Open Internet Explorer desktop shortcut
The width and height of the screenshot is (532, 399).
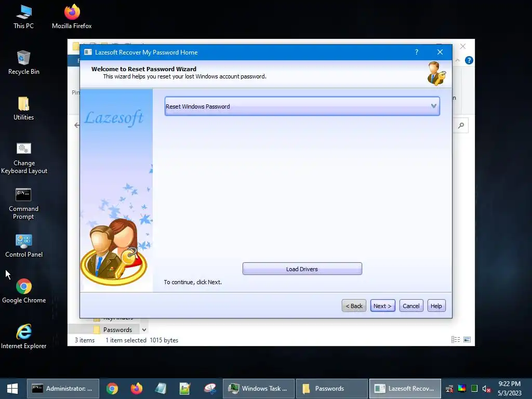click(x=24, y=337)
